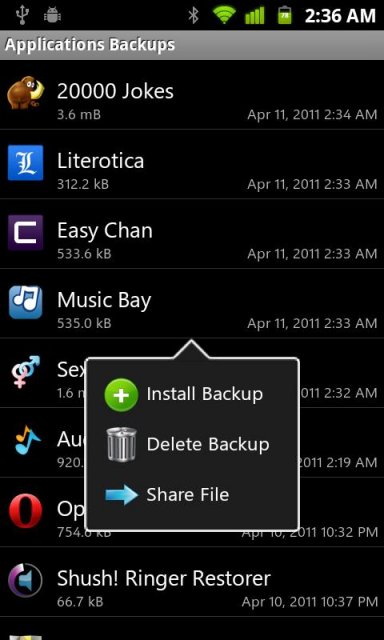Tap the Wi-Fi status bar icon
The height and width of the screenshot is (640, 384).
point(224,15)
